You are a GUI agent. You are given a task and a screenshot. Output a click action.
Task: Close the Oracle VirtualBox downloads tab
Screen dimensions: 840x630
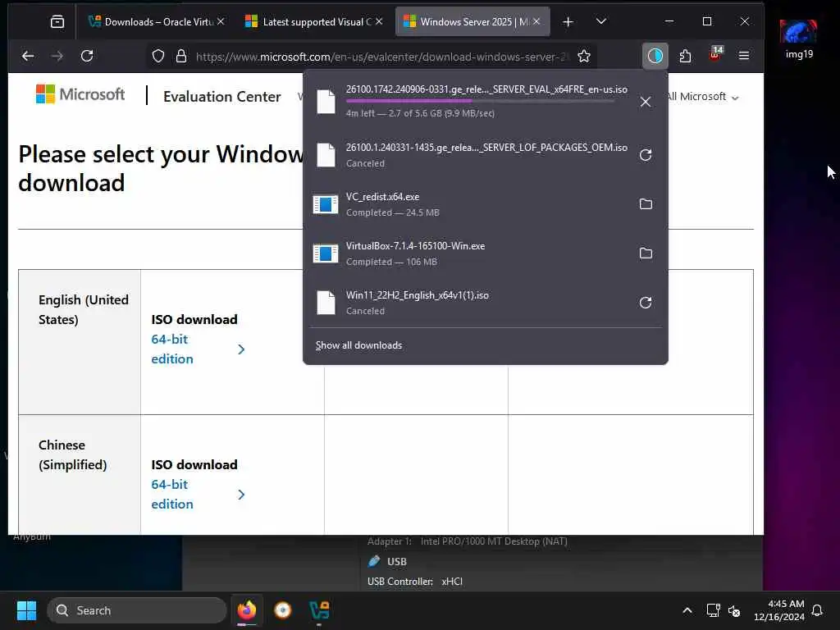tap(221, 21)
